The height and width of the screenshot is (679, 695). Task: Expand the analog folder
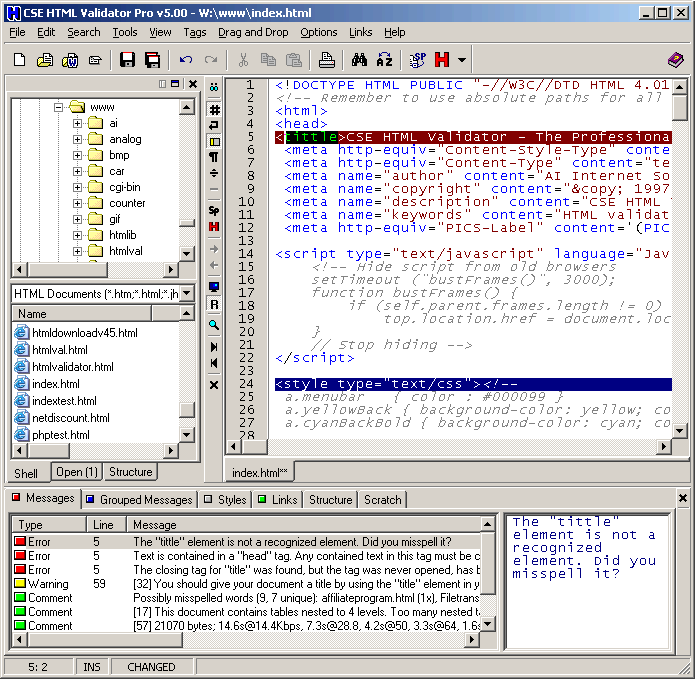click(78, 139)
